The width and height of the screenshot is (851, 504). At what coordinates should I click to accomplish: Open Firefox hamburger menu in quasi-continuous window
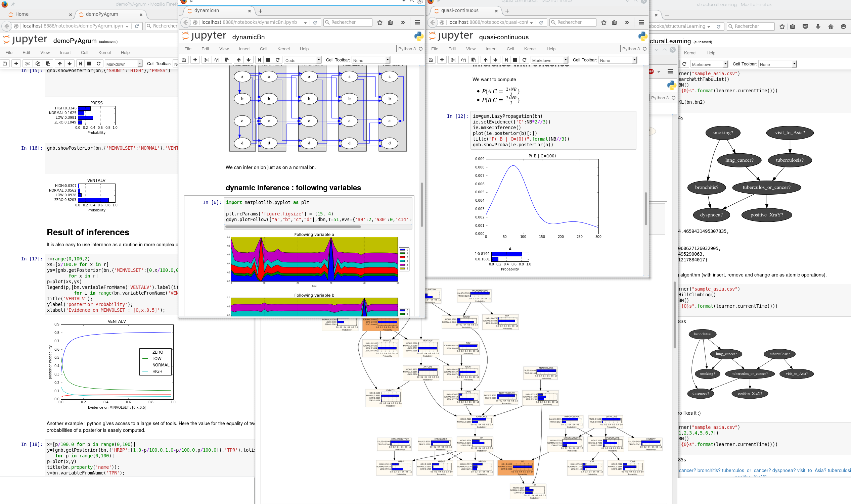(x=641, y=22)
